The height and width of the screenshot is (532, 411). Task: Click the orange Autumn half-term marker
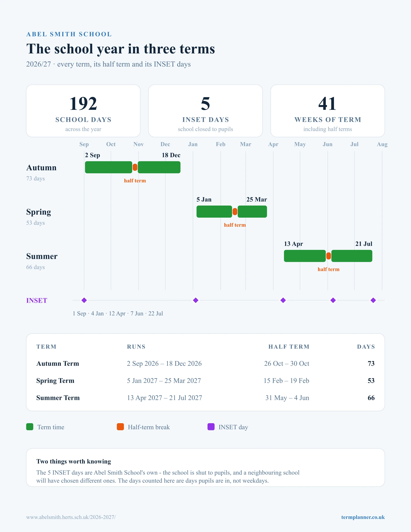coord(135,167)
